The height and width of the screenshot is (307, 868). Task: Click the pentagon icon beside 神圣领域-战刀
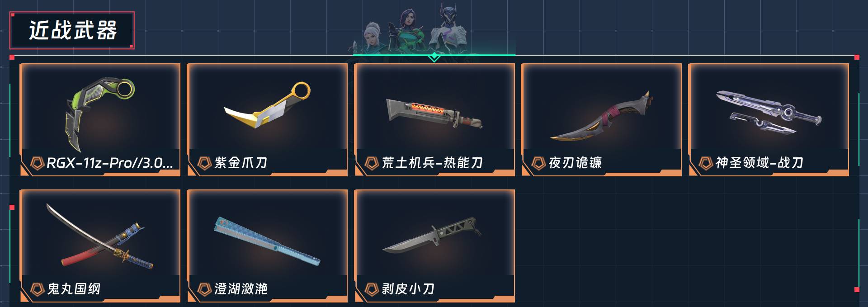coord(706,163)
